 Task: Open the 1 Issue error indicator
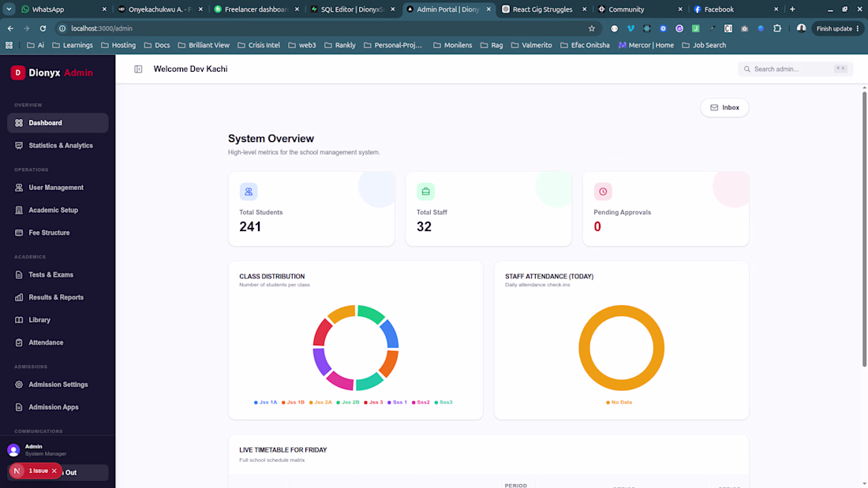click(38, 471)
